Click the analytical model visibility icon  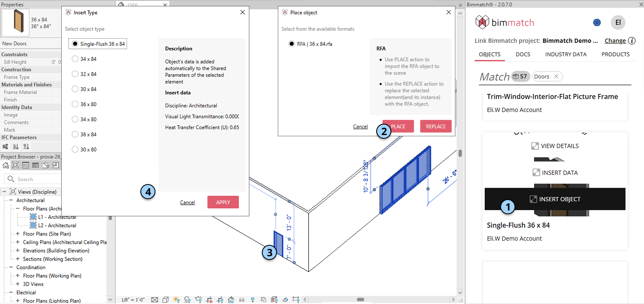pyautogui.click(x=274, y=300)
